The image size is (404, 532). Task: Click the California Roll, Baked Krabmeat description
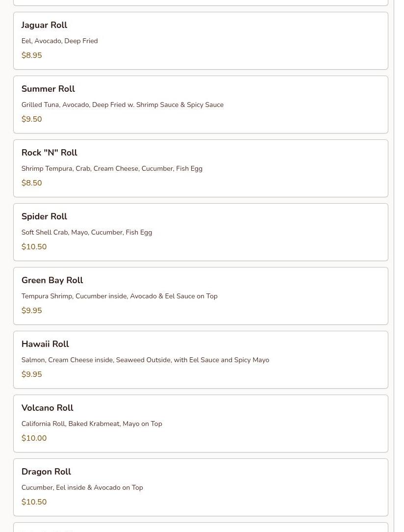coord(92,424)
